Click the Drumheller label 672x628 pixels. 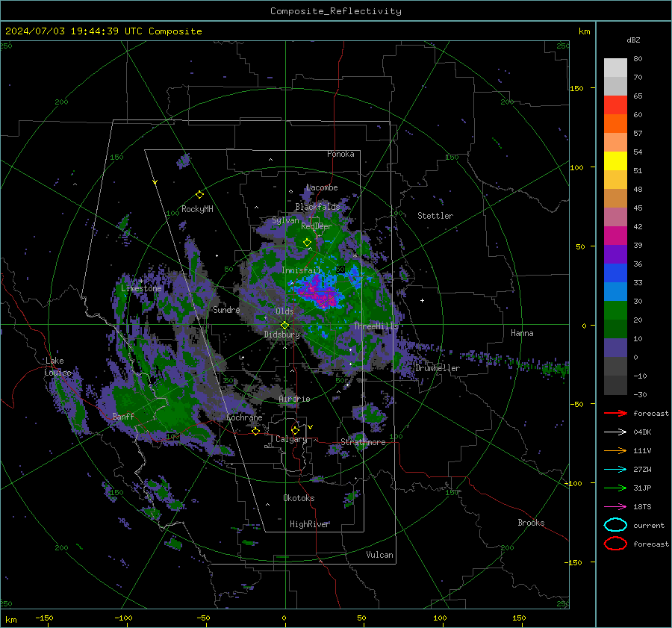(x=438, y=368)
